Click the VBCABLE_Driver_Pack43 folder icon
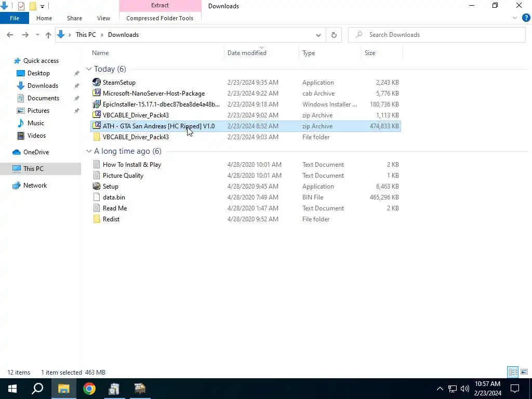The image size is (532, 399). tap(97, 137)
